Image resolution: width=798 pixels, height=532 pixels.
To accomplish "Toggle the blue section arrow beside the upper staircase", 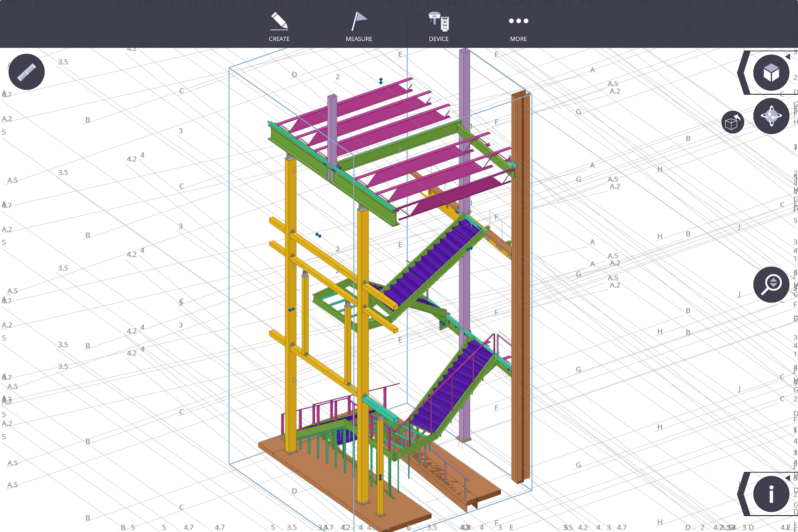I will 470,248.
